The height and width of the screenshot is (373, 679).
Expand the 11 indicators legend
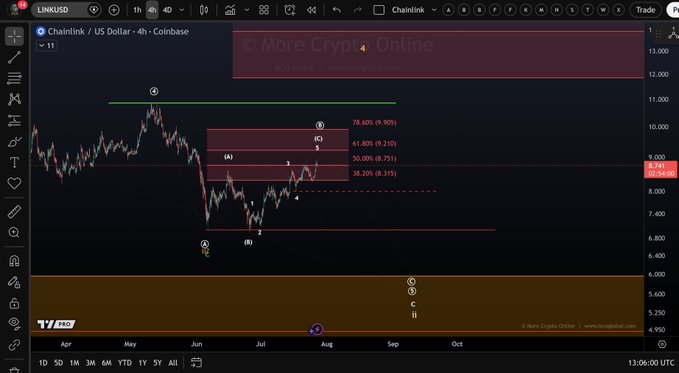46,45
